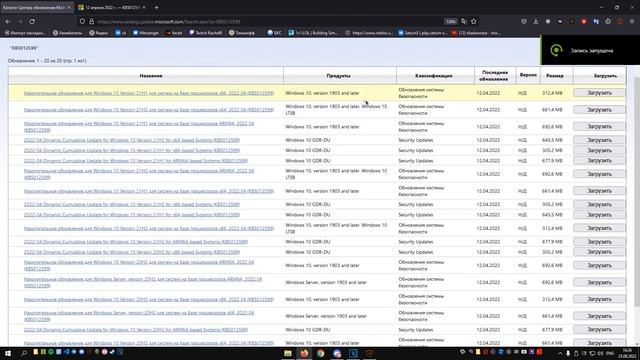Open the Windows Start menu

pos(8,353)
